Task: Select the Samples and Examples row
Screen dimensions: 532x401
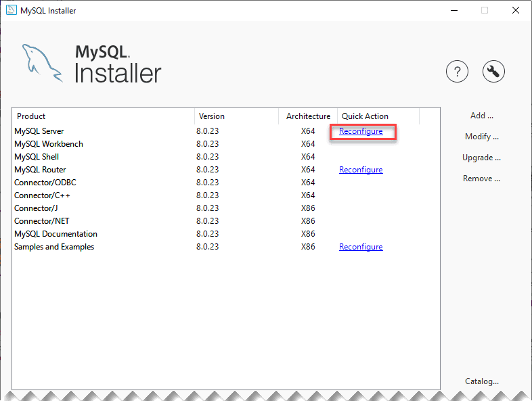Action: point(226,247)
